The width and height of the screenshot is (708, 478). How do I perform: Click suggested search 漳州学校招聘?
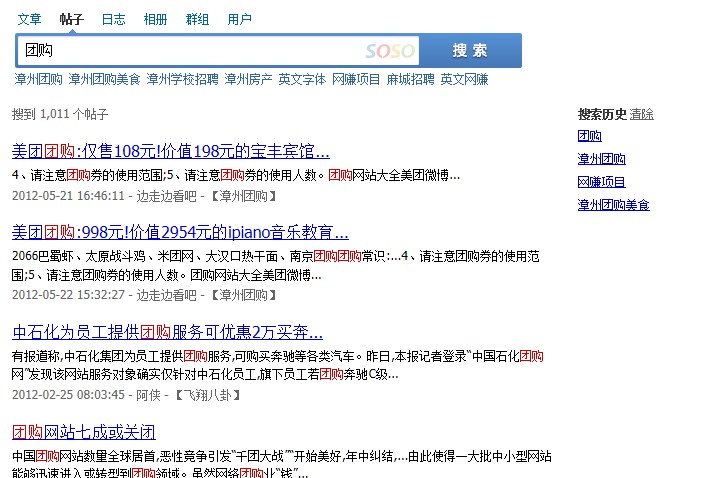coord(182,79)
